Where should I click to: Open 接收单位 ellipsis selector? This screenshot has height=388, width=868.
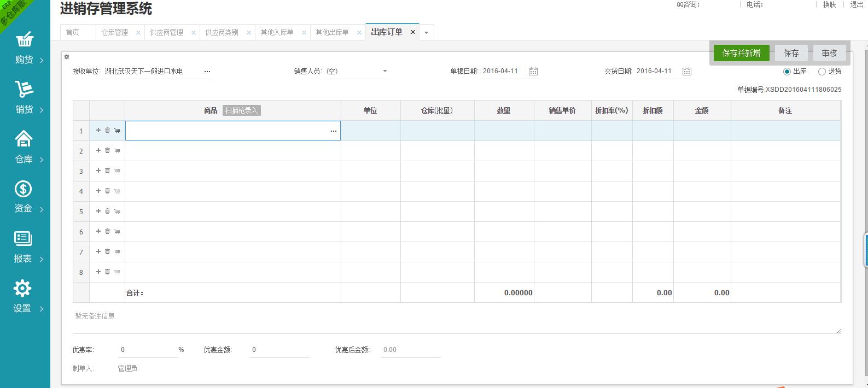[207, 72]
